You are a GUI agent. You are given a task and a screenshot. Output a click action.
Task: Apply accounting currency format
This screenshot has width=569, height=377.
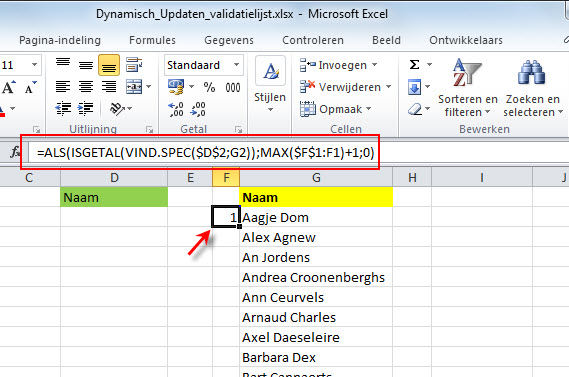(x=176, y=87)
